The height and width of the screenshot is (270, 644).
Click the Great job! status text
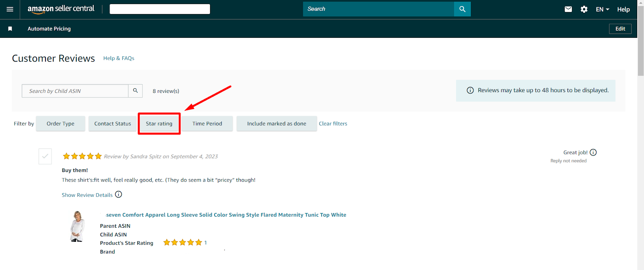click(x=575, y=153)
